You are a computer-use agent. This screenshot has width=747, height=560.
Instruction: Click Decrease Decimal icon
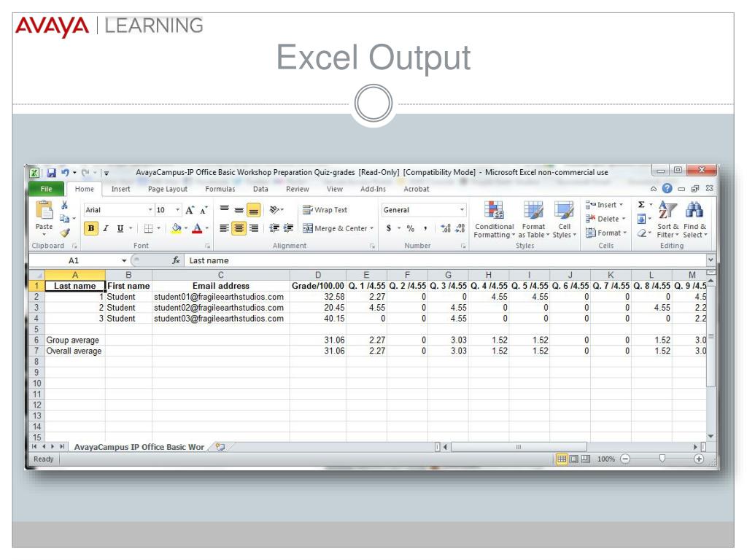point(460,228)
